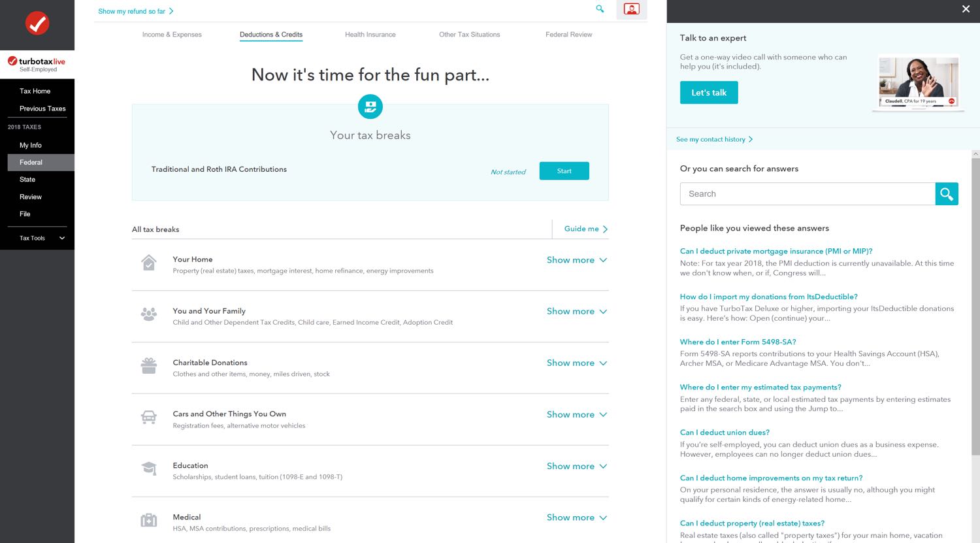Click the Search for answers input field
980x543 pixels.
point(808,194)
